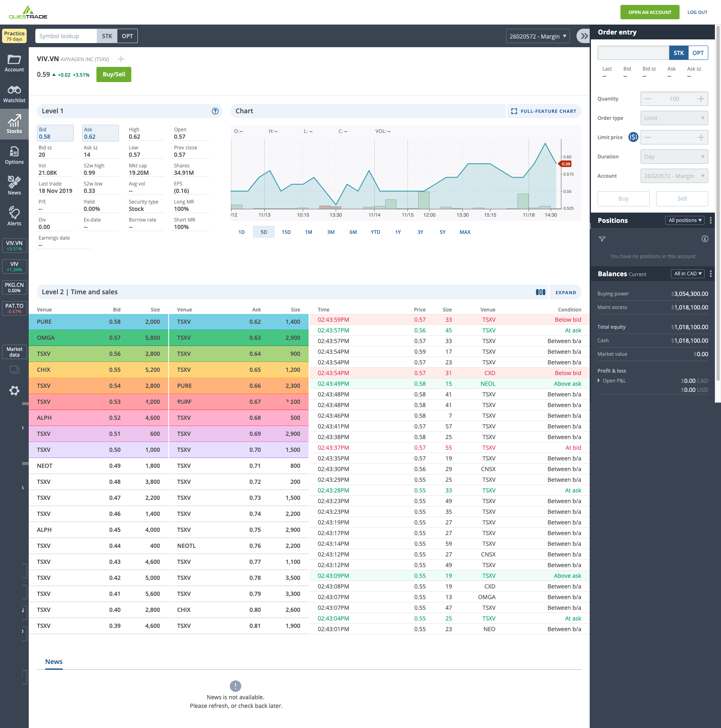Open order entry Account dropdown
This screenshot has height=728, width=721.
(674, 176)
